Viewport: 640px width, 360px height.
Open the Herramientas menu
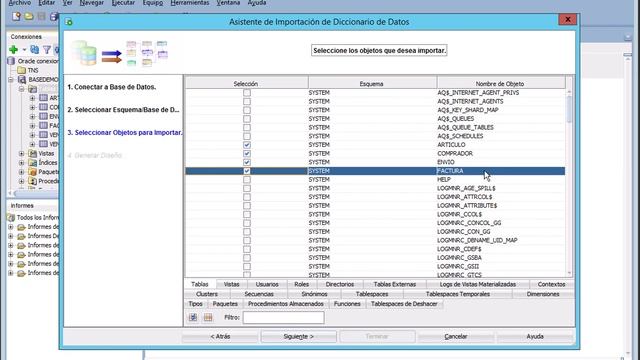[190, 3]
